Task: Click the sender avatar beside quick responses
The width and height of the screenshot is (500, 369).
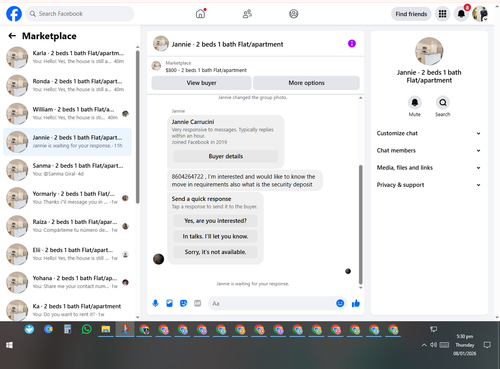Action: (158, 259)
